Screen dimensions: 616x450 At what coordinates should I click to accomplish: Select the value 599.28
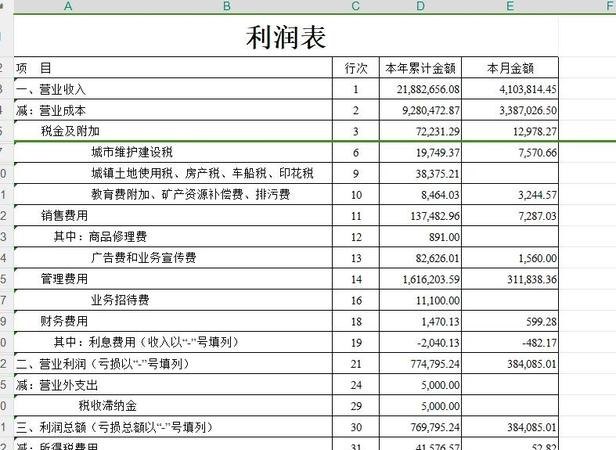[541, 322]
